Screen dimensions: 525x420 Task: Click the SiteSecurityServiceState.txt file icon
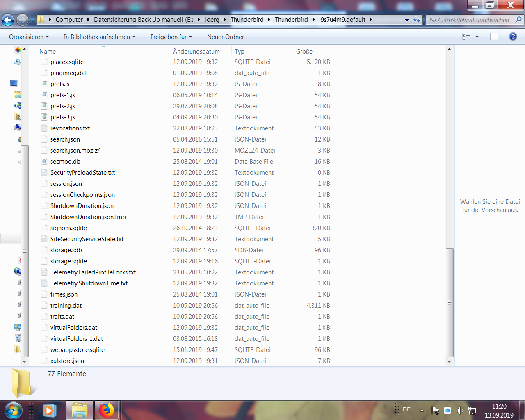tap(44, 239)
